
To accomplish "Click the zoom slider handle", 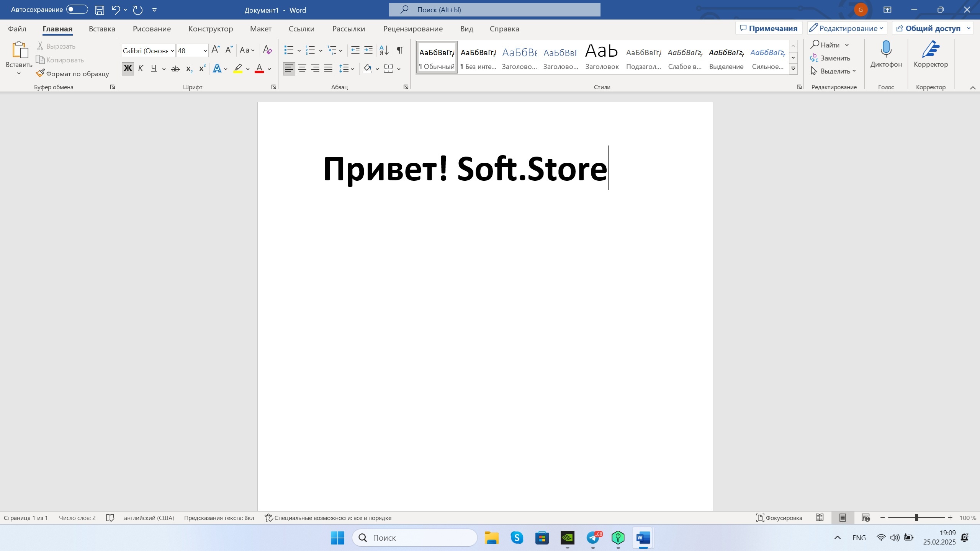I will pos(916,518).
